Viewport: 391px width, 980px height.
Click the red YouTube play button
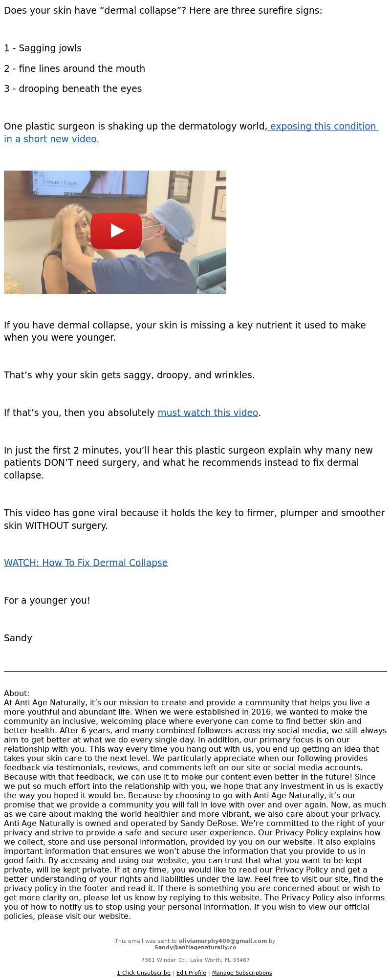tap(116, 231)
